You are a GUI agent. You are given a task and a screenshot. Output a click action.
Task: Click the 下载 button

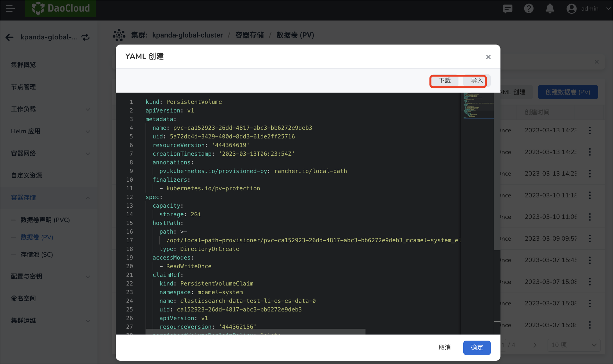(445, 81)
